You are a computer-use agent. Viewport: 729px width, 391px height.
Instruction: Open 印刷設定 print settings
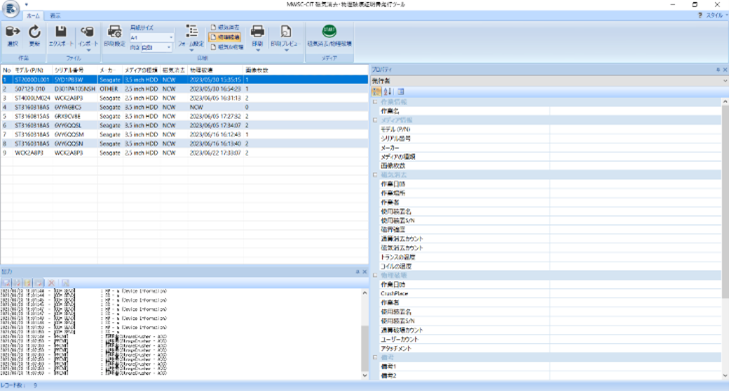click(114, 32)
